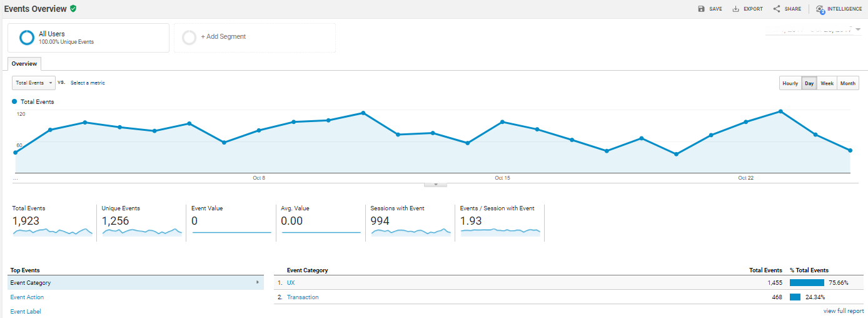Screen dimensions: 868x318
Task: Open the Intelligence panel icon
Action: coord(820,9)
